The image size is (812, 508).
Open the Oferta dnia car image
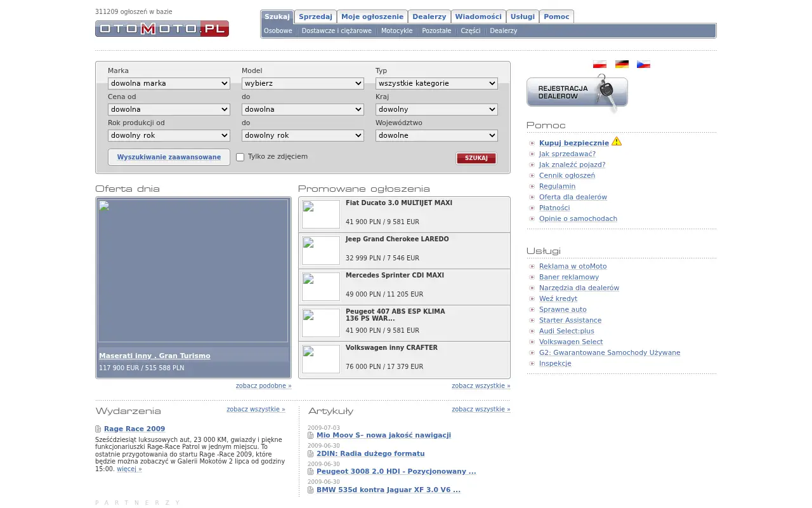coord(193,271)
